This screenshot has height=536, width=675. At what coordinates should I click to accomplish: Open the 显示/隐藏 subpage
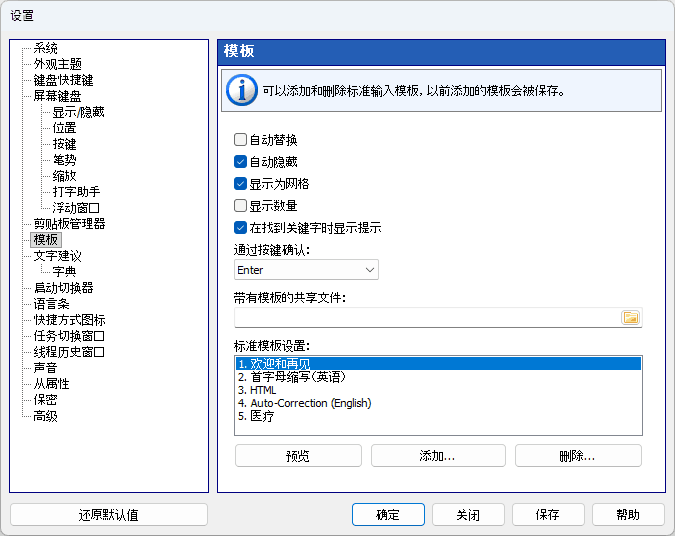[78, 112]
